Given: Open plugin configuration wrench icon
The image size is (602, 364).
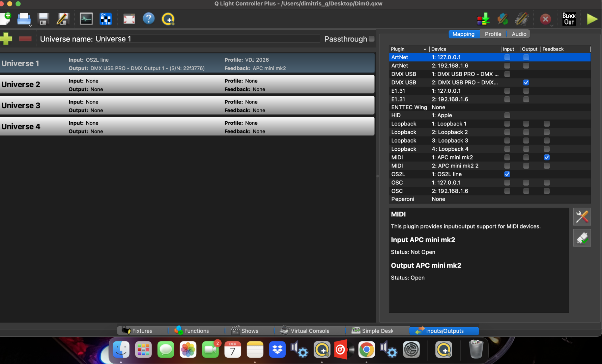Looking at the screenshot, I should point(582,217).
